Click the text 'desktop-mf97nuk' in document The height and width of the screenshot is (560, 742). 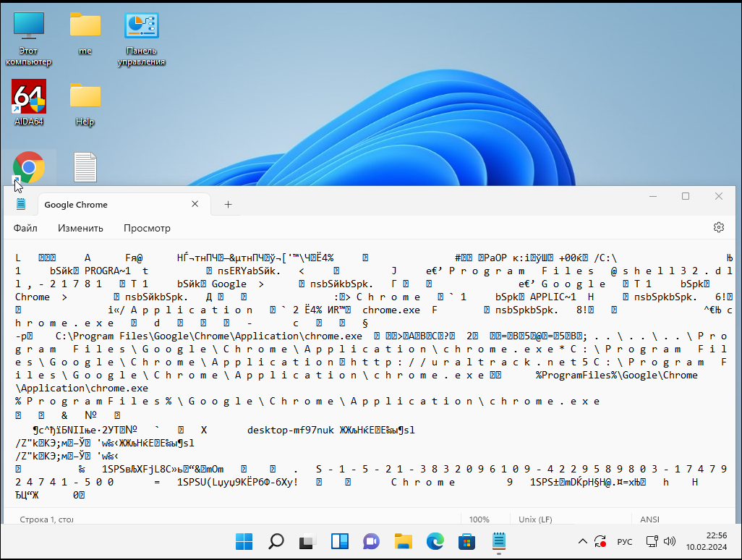[x=291, y=430]
